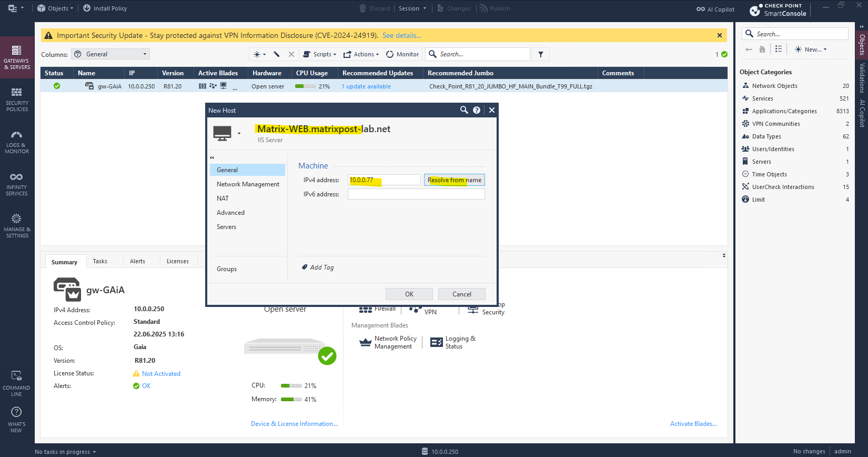
Task: Open the Validations side tab
Action: tap(862, 78)
